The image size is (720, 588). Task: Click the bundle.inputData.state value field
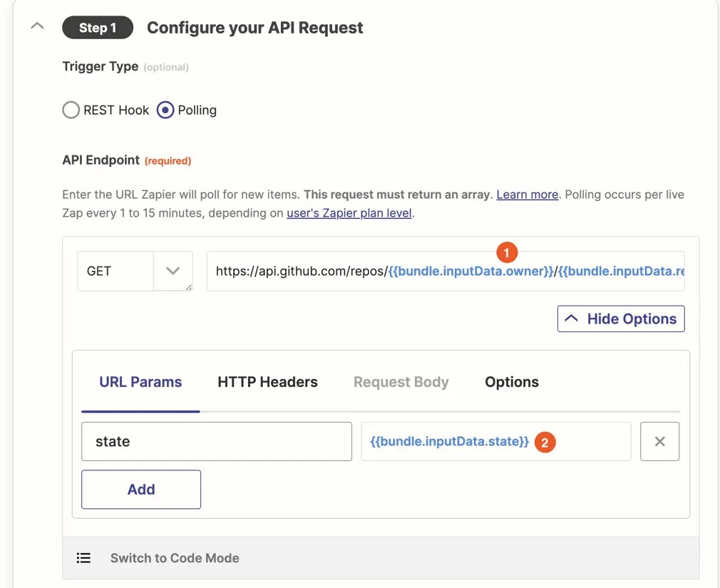coord(496,442)
